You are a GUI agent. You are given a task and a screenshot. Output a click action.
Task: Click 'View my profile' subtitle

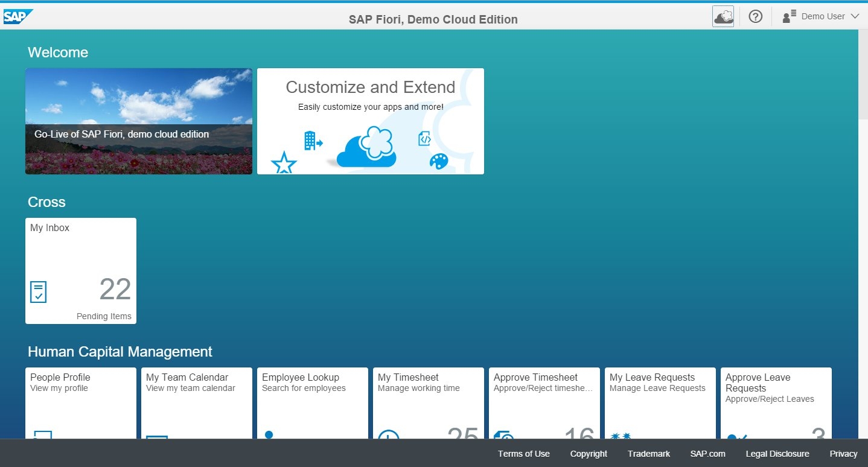coord(59,388)
